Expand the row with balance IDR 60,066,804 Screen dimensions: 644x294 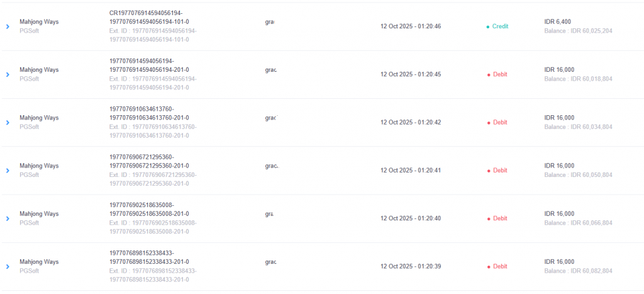point(8,218)
